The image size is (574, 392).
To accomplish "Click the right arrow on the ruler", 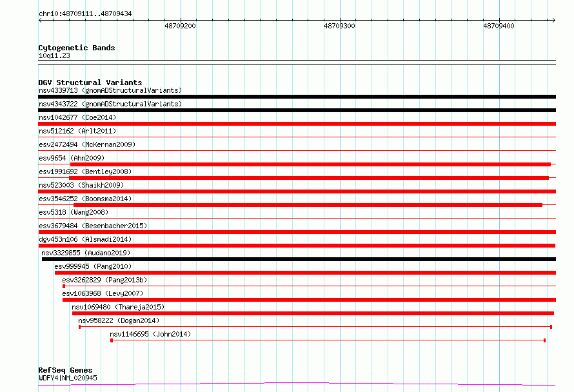I will [x=554, y=20].
